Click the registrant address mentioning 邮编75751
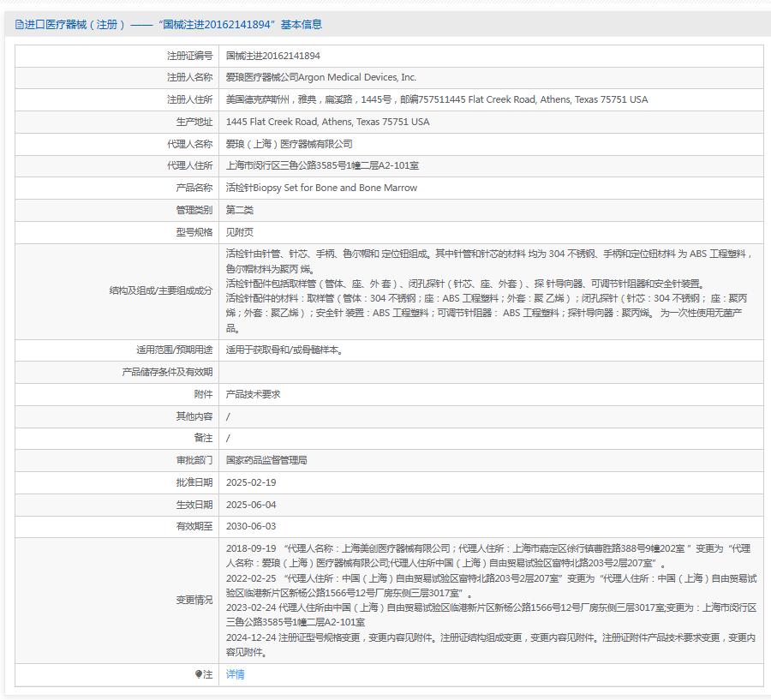771x700 pixels. [436, 99]
